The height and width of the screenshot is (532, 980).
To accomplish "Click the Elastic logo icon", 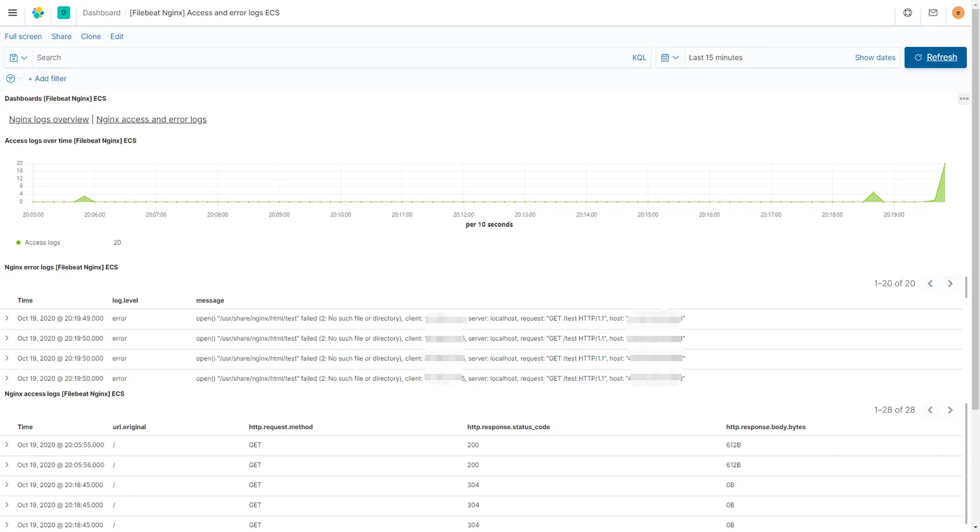I will coord(38,13).
